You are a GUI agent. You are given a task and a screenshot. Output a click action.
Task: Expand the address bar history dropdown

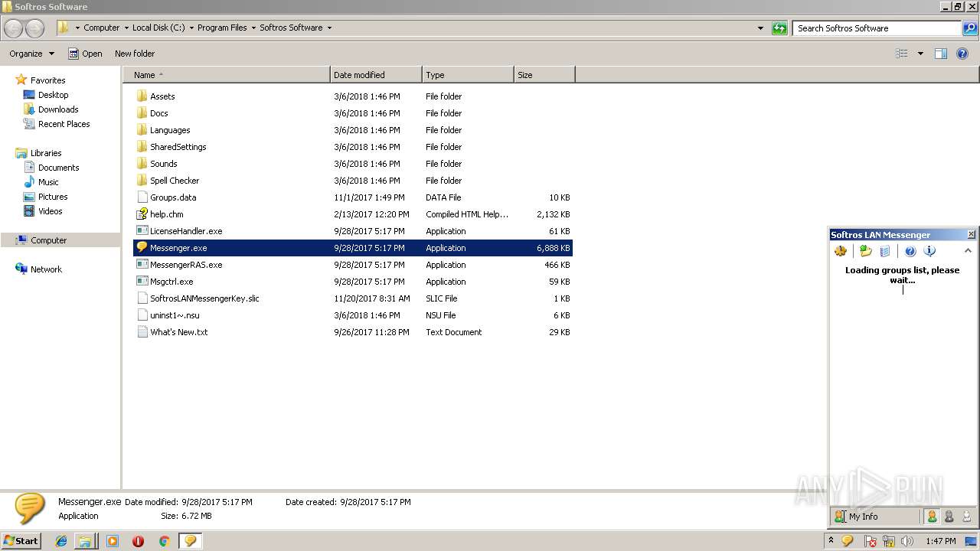[760, 28]
